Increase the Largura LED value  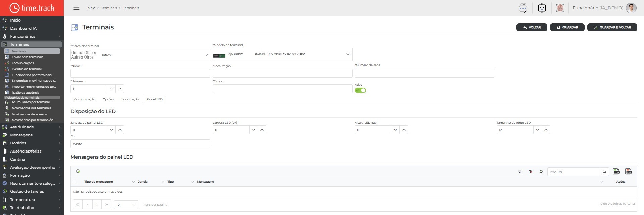click(x=262, y=130)
